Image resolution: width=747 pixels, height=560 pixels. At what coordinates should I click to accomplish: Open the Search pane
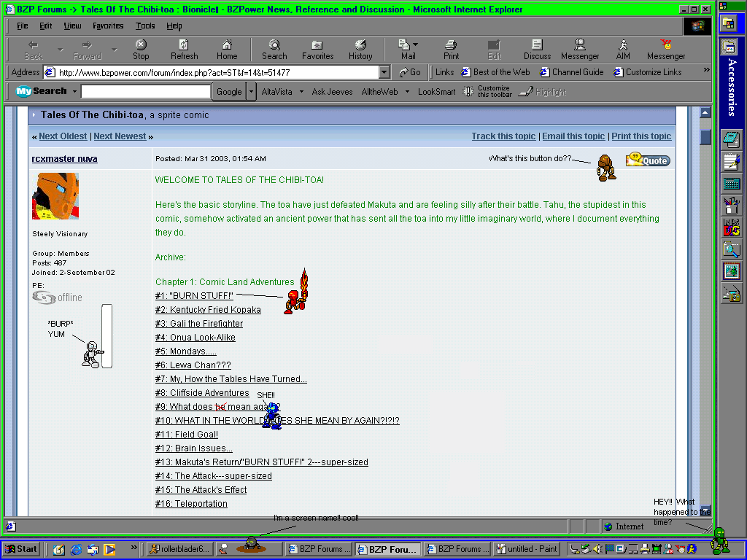click(274, 50)
